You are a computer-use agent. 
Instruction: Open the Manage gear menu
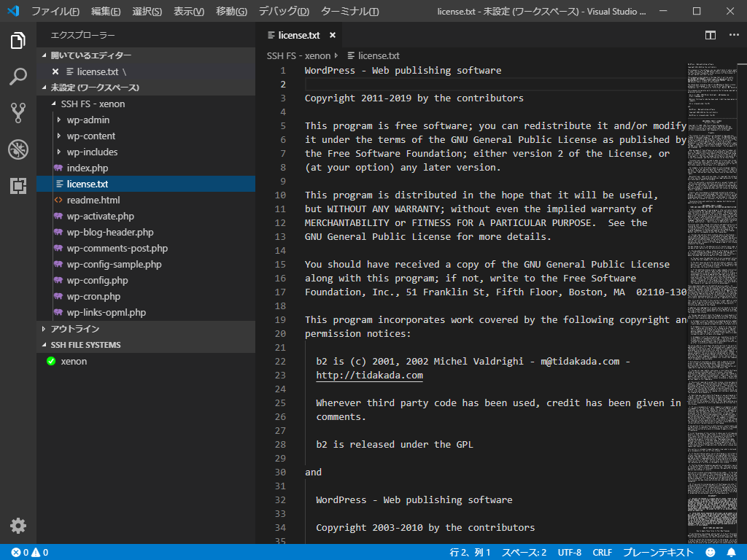pyautogui.click(x=18, y=525)
